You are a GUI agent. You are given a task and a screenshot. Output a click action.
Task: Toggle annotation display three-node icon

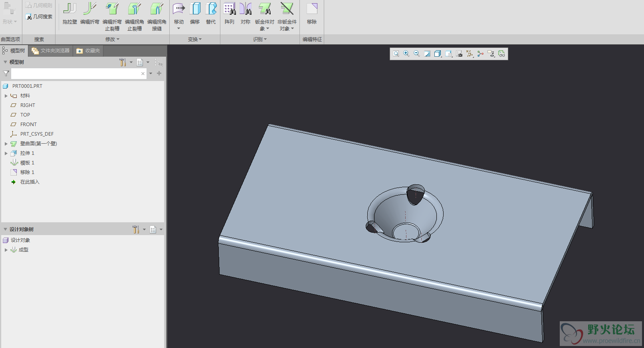point(480,54)
